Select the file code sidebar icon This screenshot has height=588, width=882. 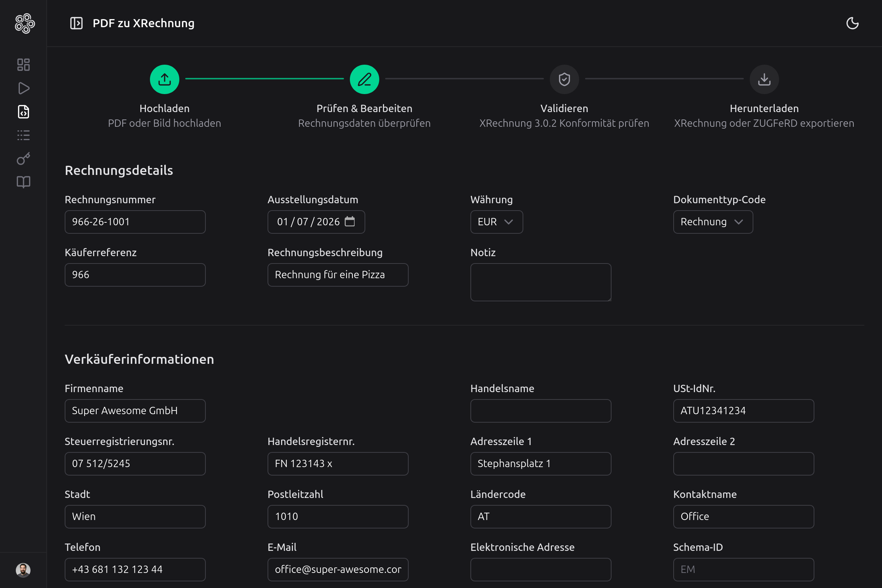[x=23, y=112]
